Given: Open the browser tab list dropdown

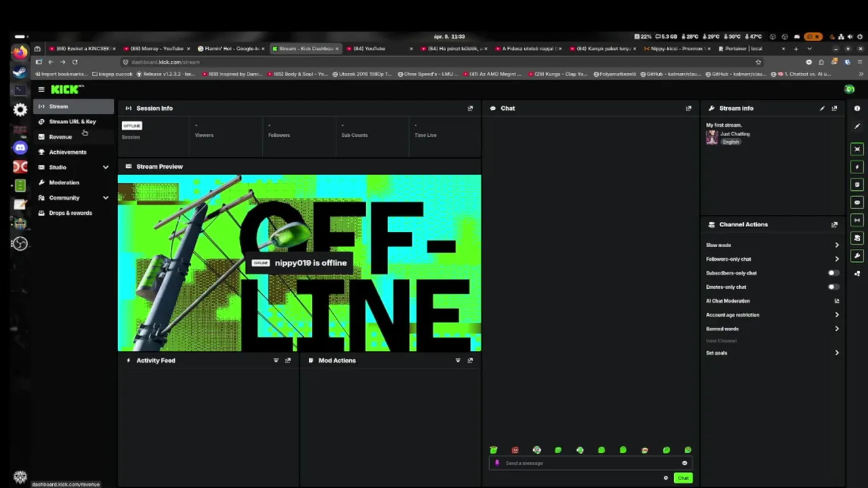Looking at the screenshot, I should point(809,49).
